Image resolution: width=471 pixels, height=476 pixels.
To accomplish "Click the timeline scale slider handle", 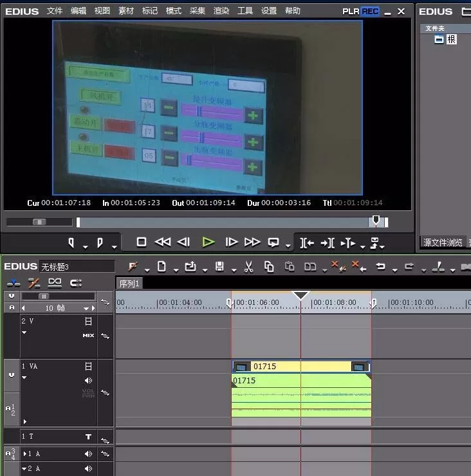I will [44, 297].
